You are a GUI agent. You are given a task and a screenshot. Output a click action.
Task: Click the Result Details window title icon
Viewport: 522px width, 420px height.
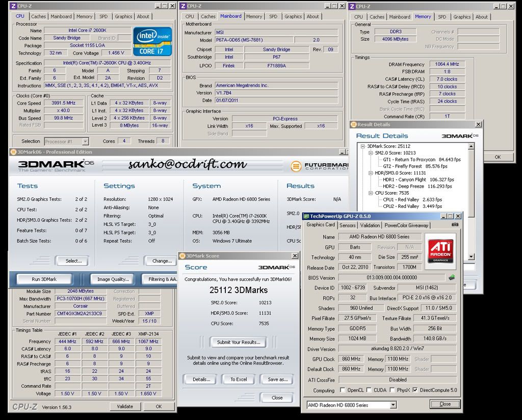354,124
